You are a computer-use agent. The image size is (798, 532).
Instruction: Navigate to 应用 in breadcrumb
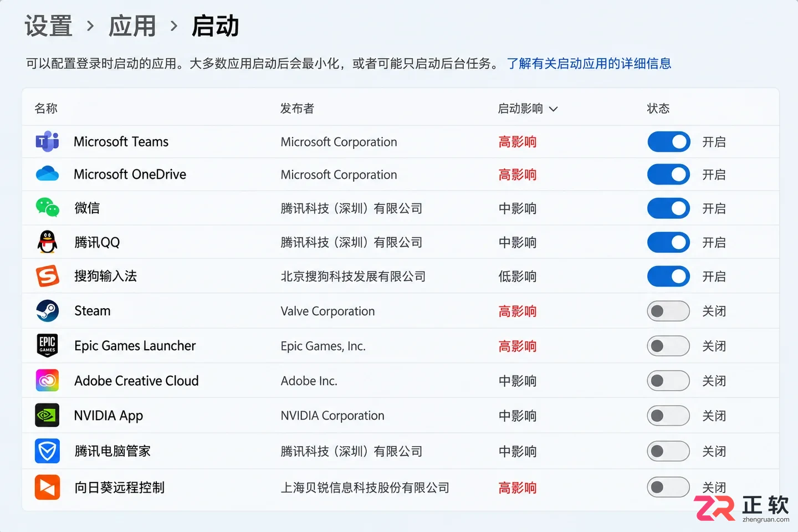tap(132, 26)
